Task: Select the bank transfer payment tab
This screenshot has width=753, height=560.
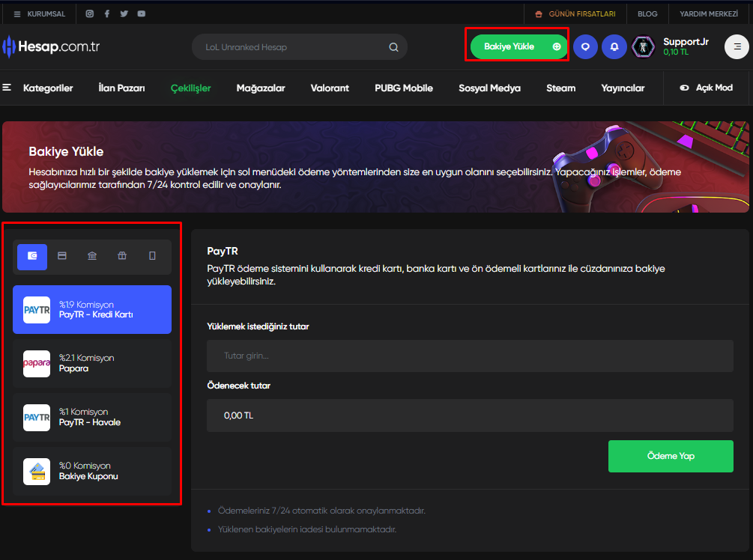Action: click(92, 256)
